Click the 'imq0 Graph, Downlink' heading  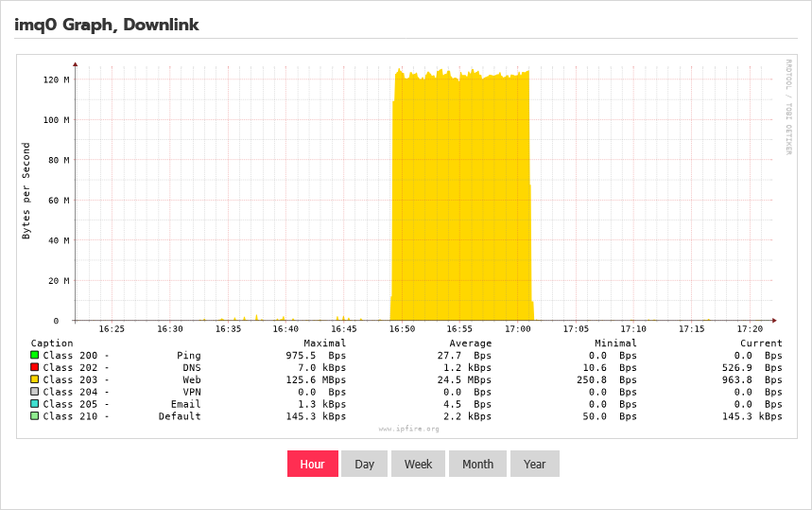tap(107, 25)
